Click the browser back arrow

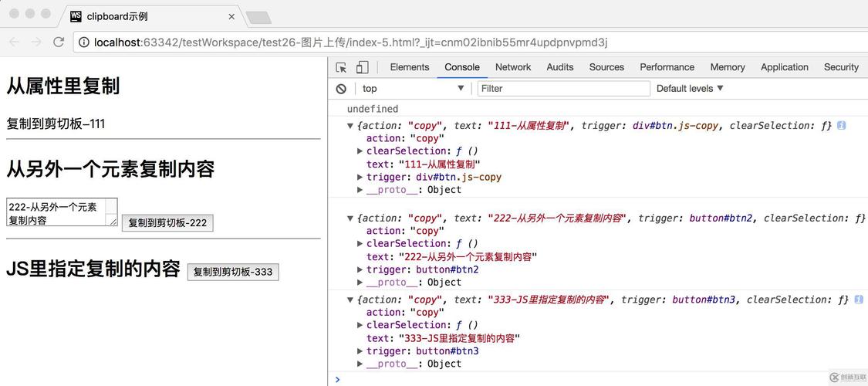(x=15, y=42)
